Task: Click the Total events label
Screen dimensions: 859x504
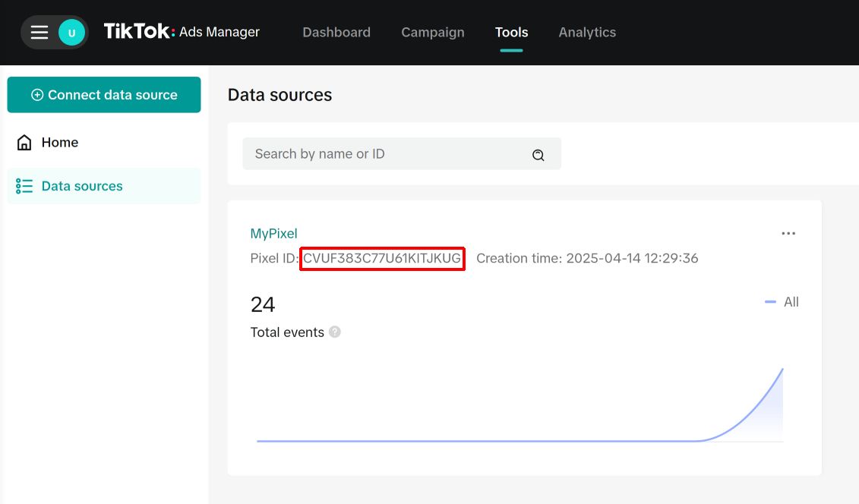Action: [287, 332]
